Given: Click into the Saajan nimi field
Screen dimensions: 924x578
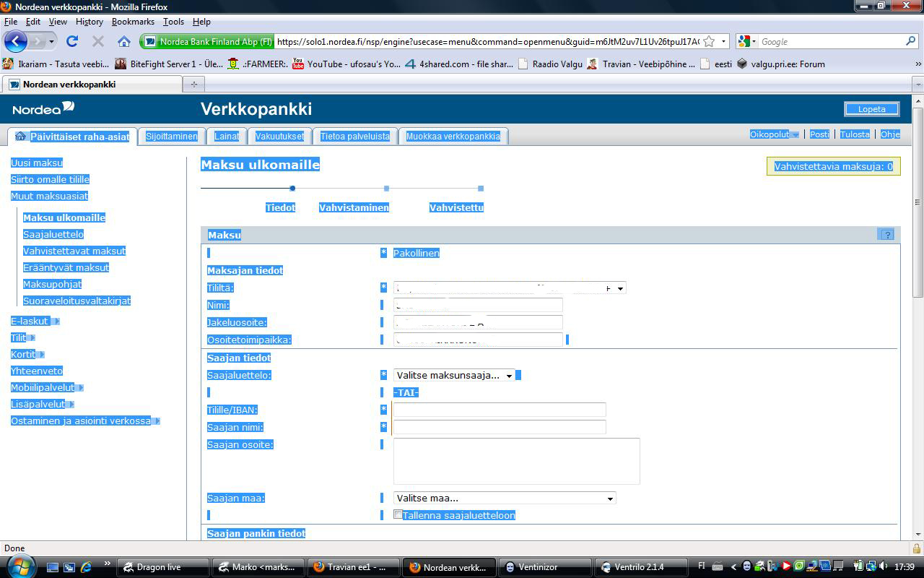Looking at the screenshot, I should pos(500,427).
